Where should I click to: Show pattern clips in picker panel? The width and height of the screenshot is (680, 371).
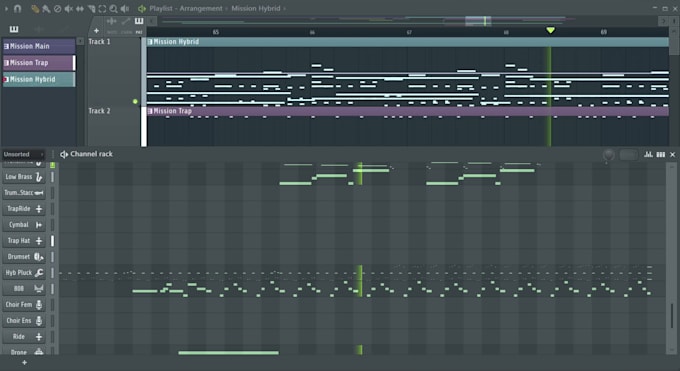pos(14,29)
